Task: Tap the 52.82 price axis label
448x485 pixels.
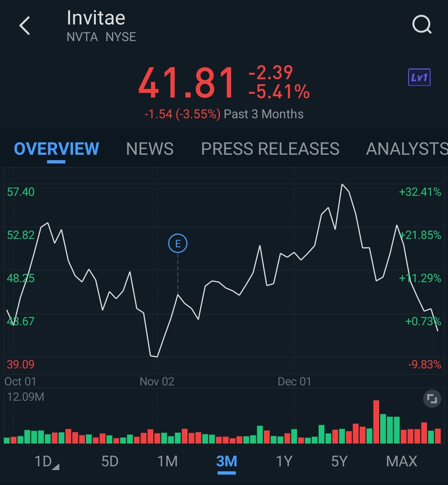Action: pyautogui.click(x=21, y=235)
